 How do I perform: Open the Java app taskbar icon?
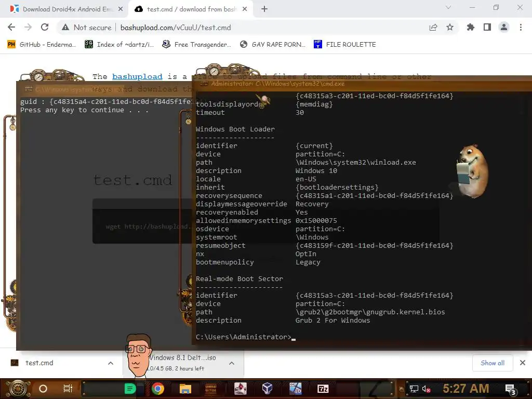click(x=240, y=389)
